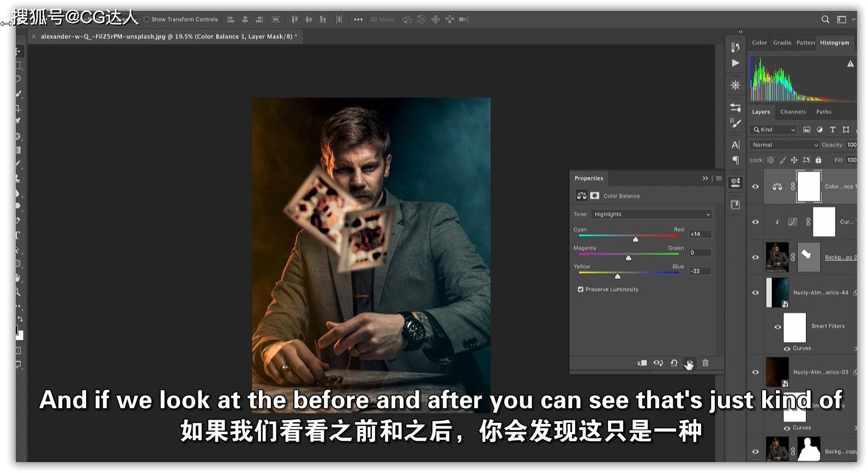Reset adjustment defaults in Properties panel
The width and height of the screenshot is (868, 473).
[x=674, y=363]
